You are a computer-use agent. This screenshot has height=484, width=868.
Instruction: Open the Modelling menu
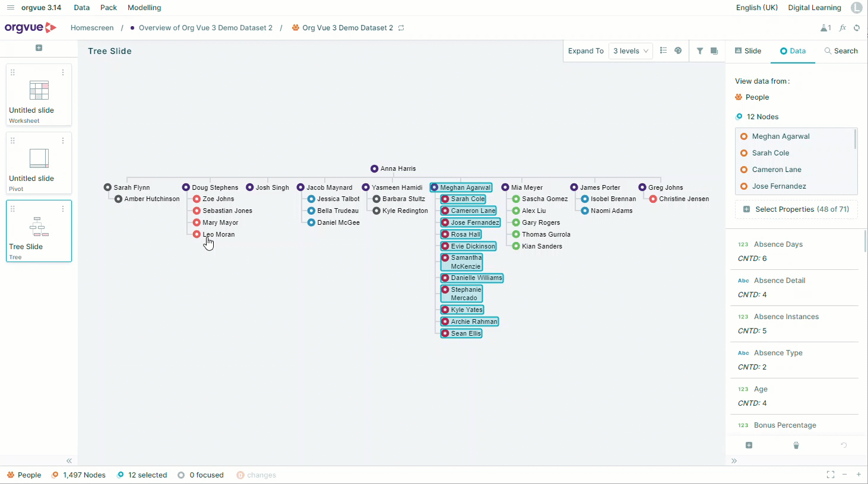pos(144,8)
